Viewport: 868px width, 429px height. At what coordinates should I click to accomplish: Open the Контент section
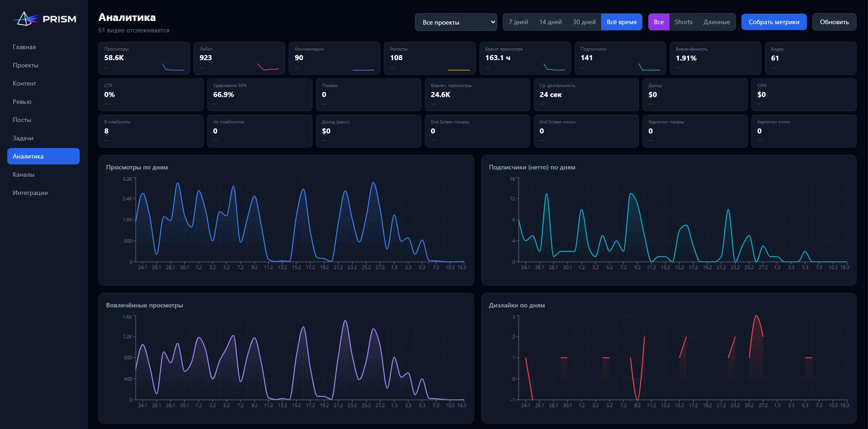point(43,83)
